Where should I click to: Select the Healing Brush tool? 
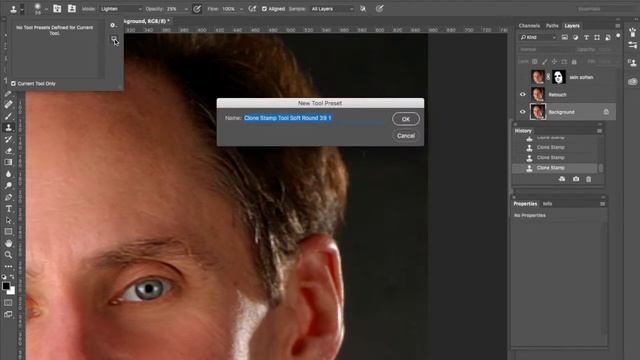pos(8,104)
